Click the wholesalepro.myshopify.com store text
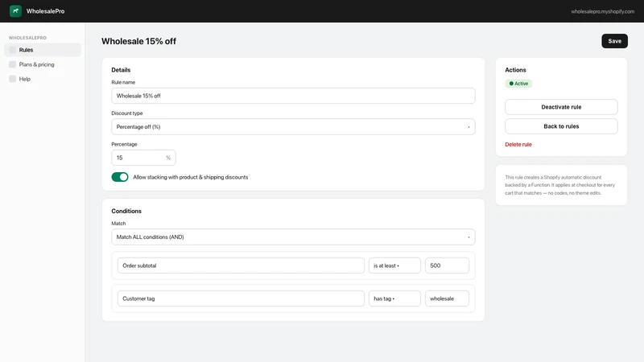644x362 pixels. tap(602, 11)
